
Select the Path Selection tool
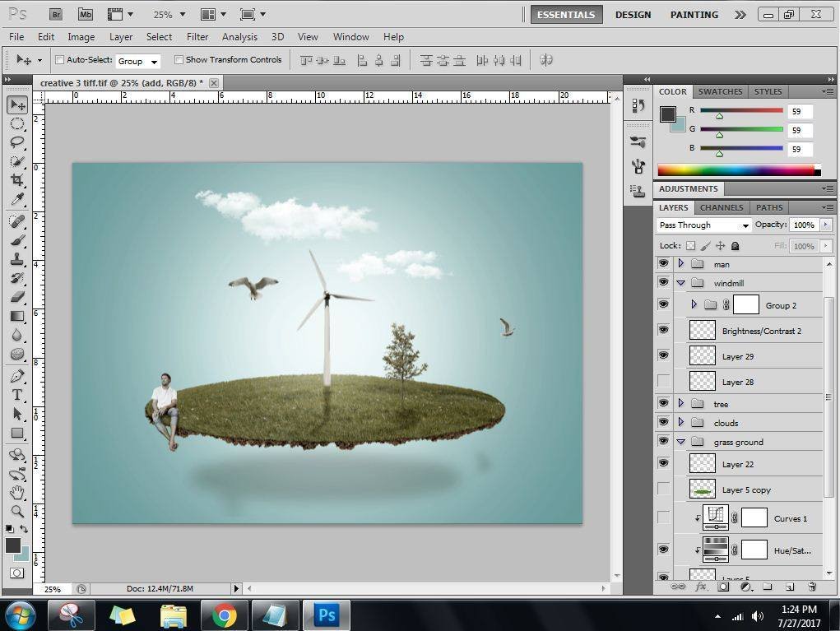(17, 414)
